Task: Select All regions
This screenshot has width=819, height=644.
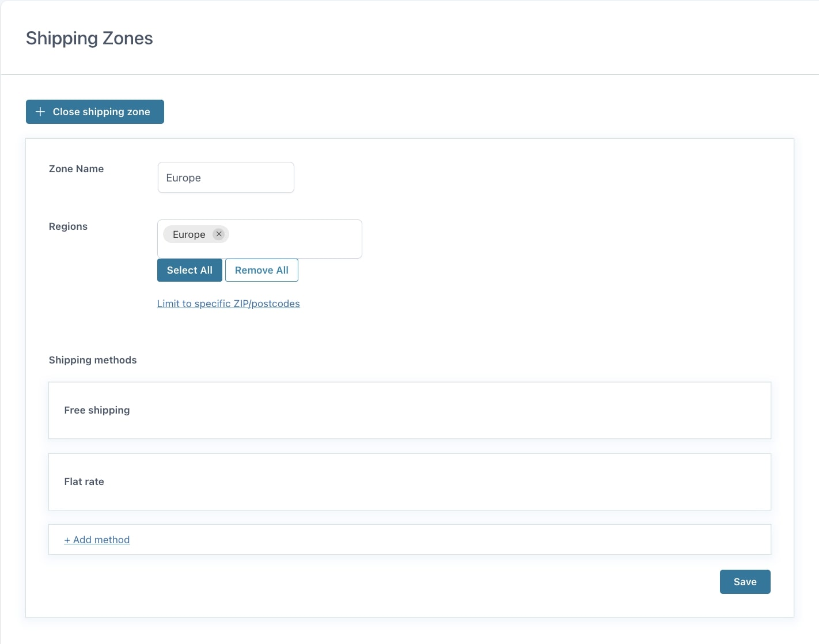Action: click(x=189, y=270)
